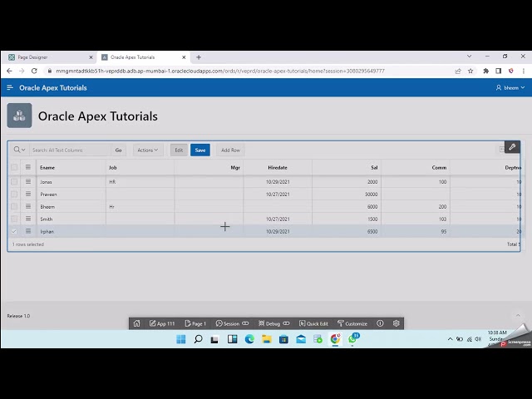The image size is (532, 399).
Task: Open the browser extensions puzzle icon
Action: click(485, 71)
